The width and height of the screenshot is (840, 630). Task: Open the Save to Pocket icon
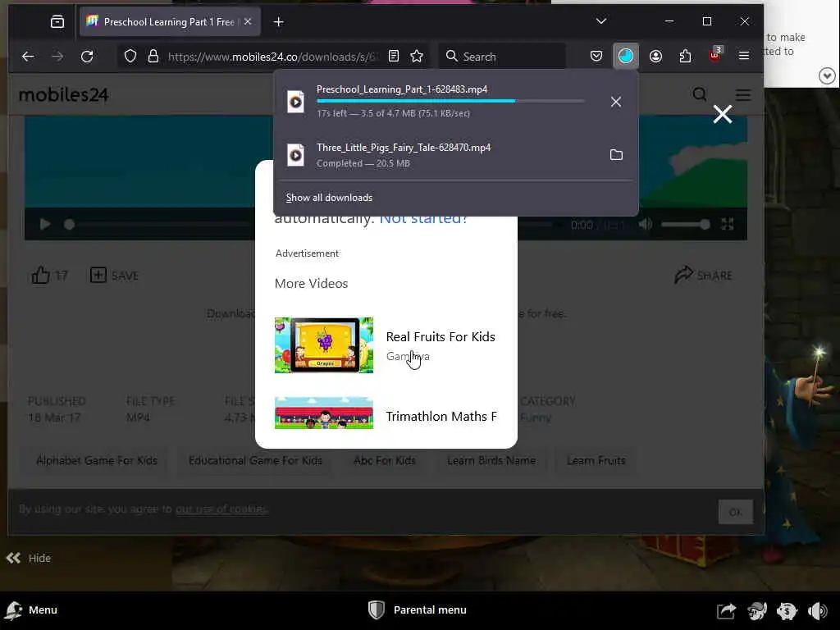tap(596, 57)
